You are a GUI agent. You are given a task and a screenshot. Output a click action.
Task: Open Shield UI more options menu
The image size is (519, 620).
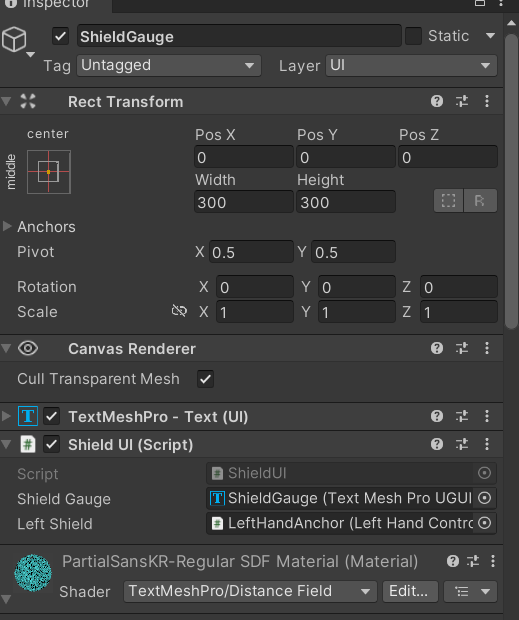487,444
